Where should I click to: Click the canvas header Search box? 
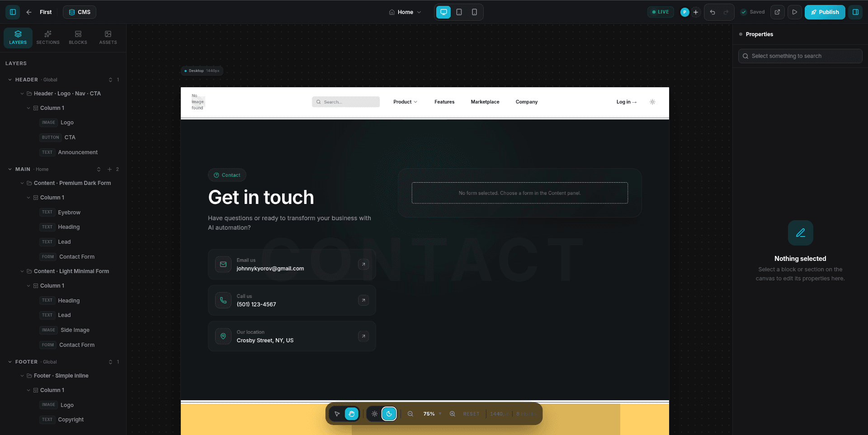pos(346,102)
